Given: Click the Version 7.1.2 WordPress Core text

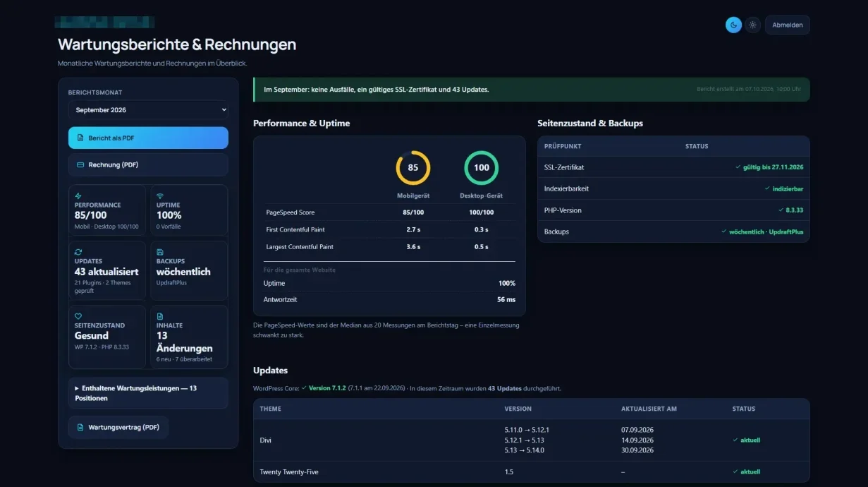Looking at the screenshot, I should coord(327,388).
